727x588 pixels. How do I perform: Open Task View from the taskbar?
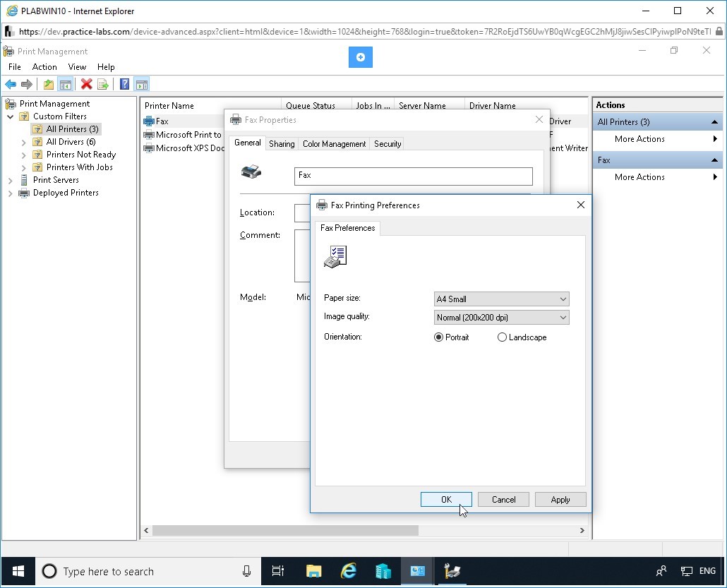point(277,571)
